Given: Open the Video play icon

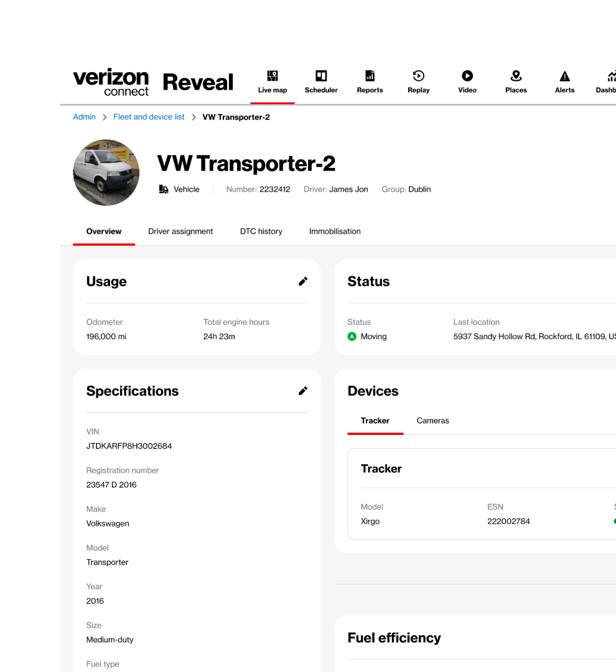Looking at the screenshot, I should (467, 76).
